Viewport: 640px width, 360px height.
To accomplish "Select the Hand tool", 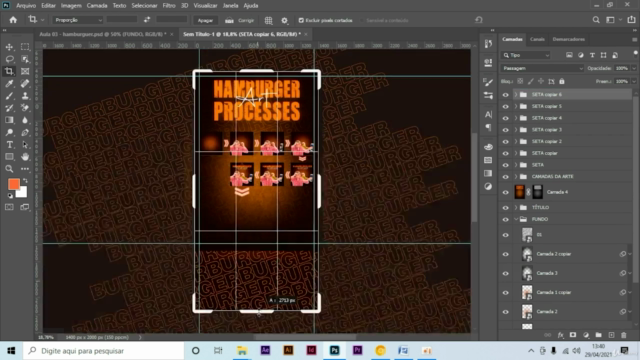I will (x=25, y=157).
